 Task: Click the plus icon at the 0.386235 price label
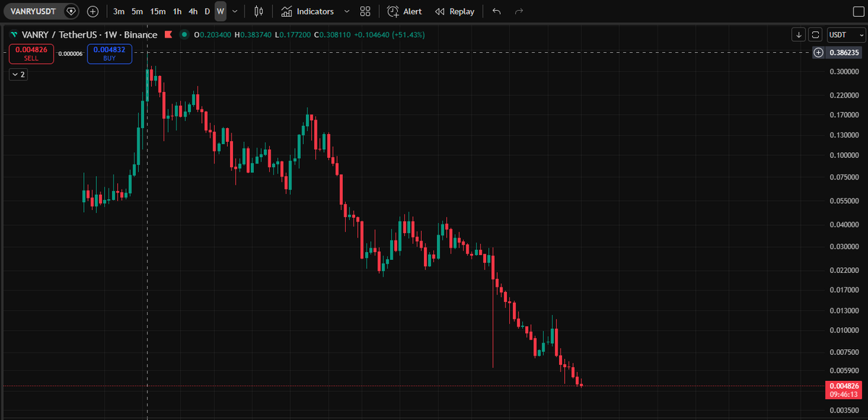click(818, 52)
